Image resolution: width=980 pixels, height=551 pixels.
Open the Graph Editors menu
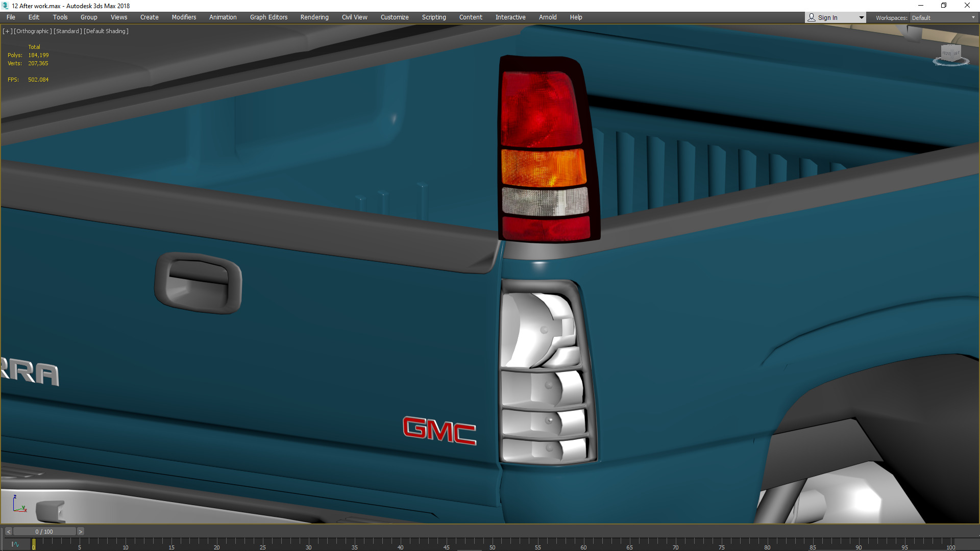[268, 17]
